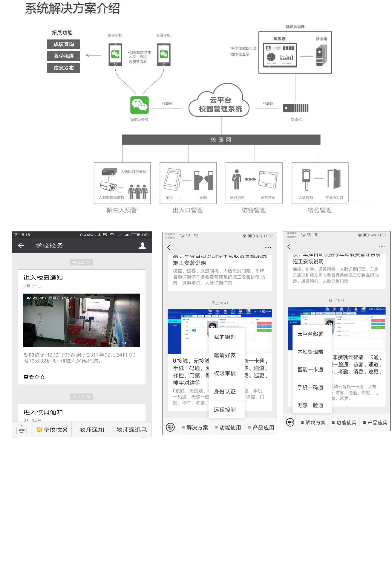Open 产品应用 menu in middle phone
Viewport: 392px width, 574px height.
point(261,428)
